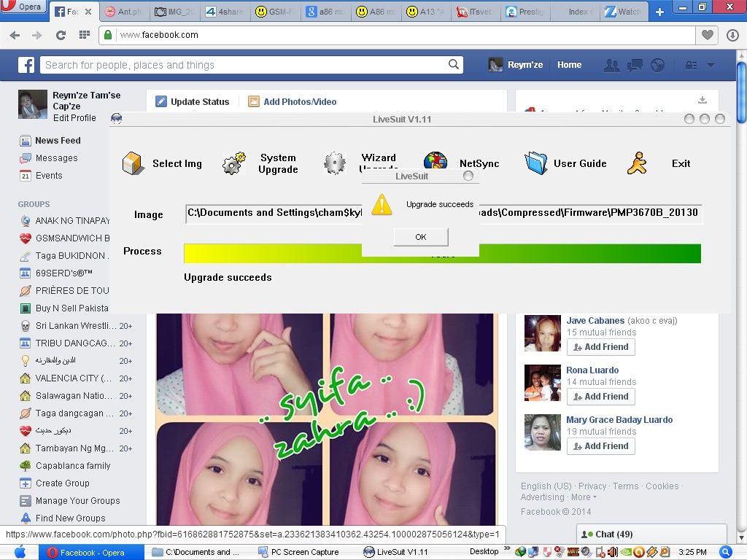
Task: Click the LiveSuit Image path field
Action: 444,213
